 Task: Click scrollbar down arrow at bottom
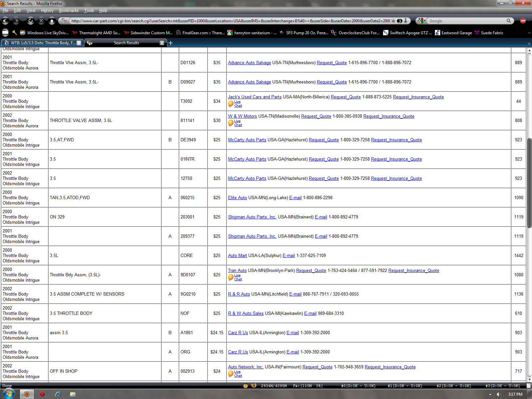pos(529,379)
